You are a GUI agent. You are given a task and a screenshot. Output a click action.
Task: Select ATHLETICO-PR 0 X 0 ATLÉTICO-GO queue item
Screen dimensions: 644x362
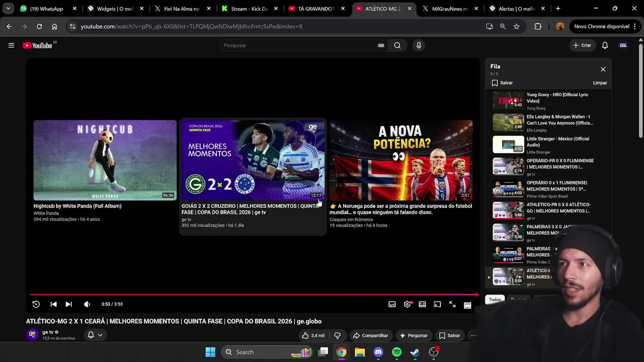pyautogui.click(x=548, y=211)
